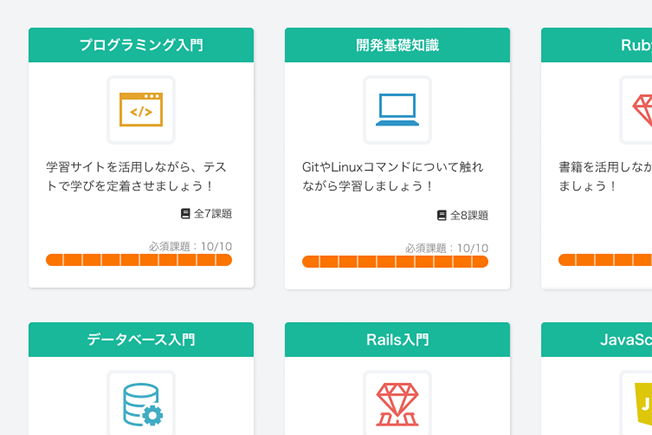This screenshot has width=652, height=435.
Task: Click the プログラミング入門 orange progress bar
Action: (139, 260)
